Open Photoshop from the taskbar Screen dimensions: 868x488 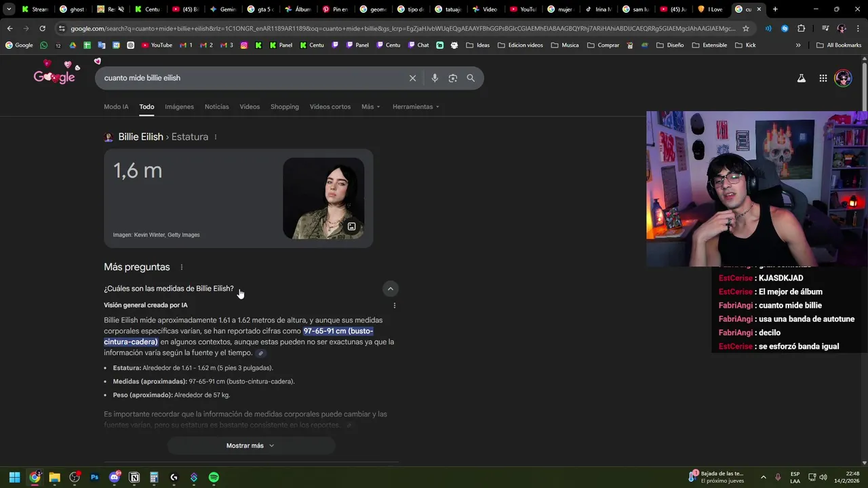[x=94, y=477]
